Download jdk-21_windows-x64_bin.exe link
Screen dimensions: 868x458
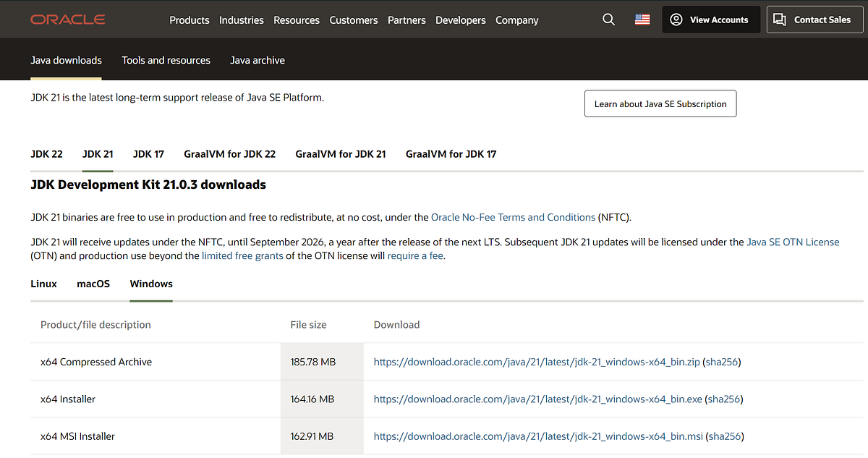point(538,399)
